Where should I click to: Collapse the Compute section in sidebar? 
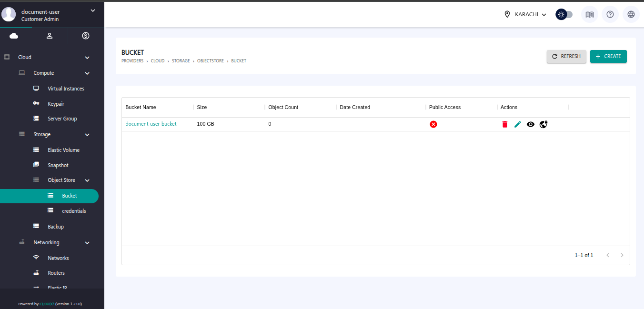pyautogui.click(x=87, y=73)
